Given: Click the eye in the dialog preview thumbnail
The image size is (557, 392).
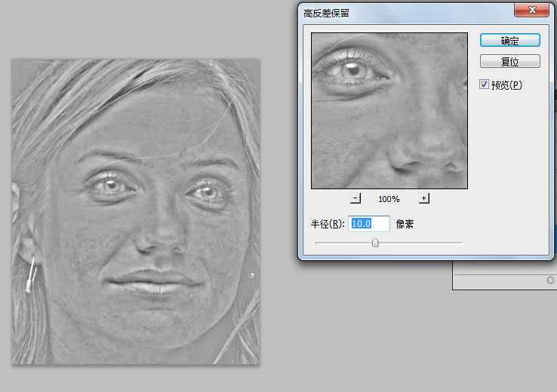Looking at the screenshot, I should tap(352, 69).
